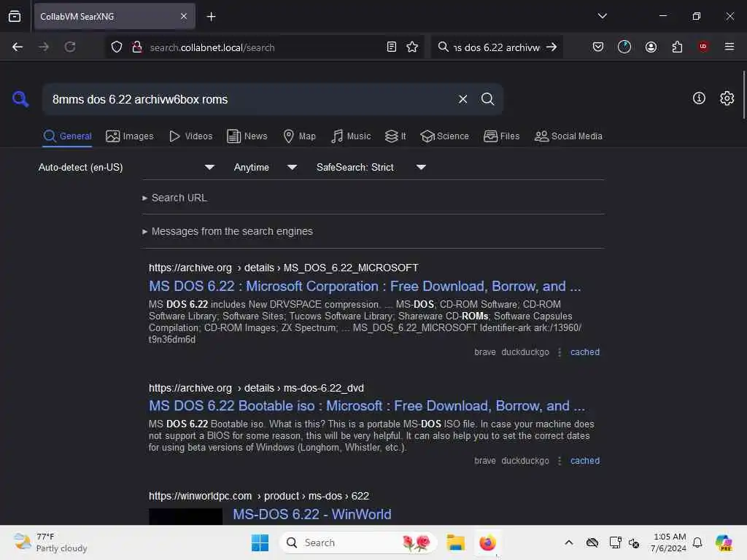Open cached link for ms-dos-6.22_dvd result
Viewport: 747px width, 560px height.
pyautogui.click(x=584, y=461)
